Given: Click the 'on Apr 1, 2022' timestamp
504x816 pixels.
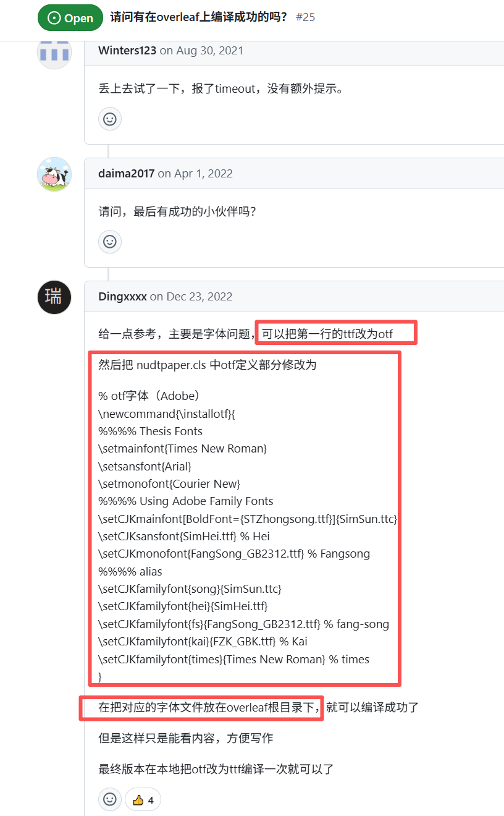Looking at the screenshot, I should click(195, 174).
